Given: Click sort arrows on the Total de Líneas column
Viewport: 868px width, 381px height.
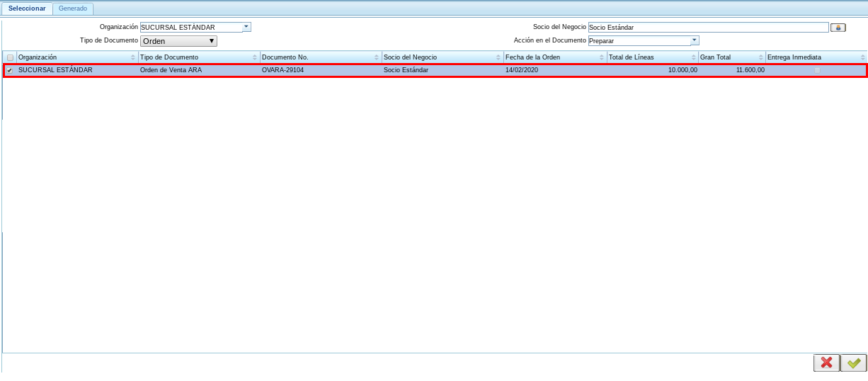Looking at the screenshot, I should [x=694, y=57].
